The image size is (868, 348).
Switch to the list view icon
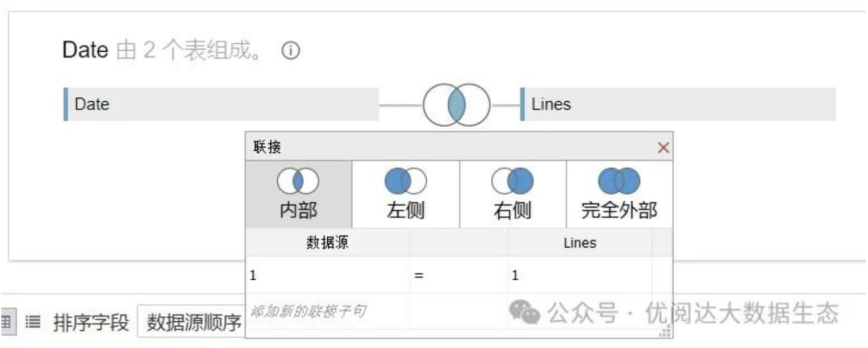(34, 323)
